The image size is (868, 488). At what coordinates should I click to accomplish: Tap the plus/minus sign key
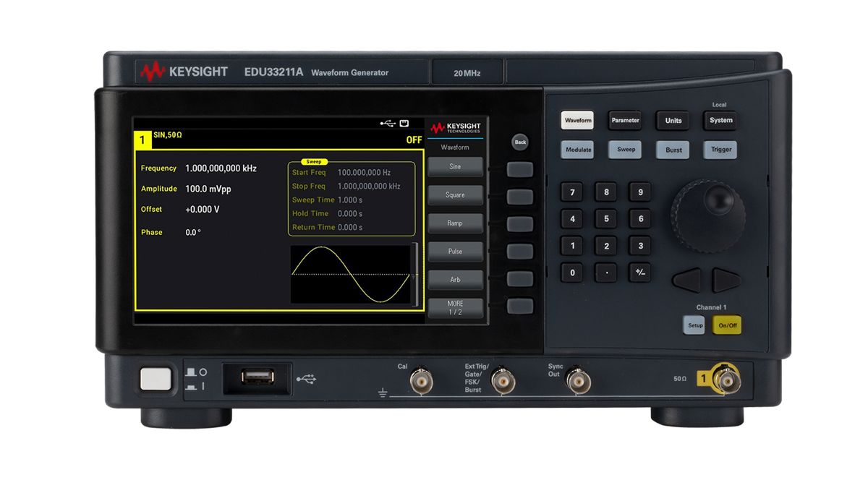pos(640,273)
